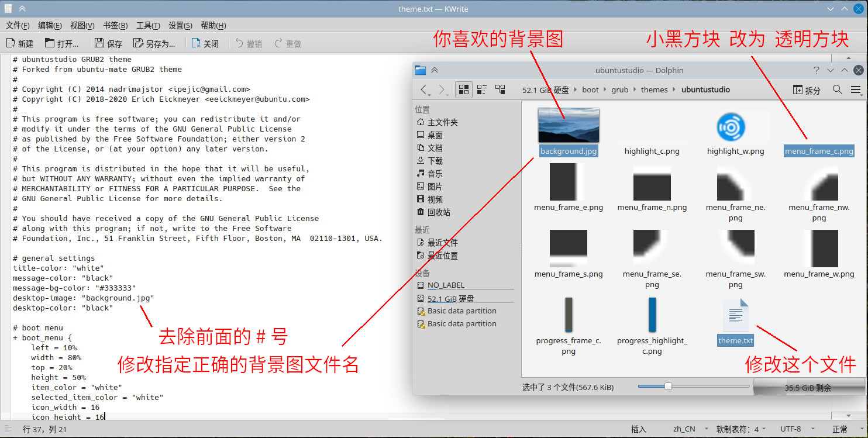Open 桌面 desktop place in Dolphin
Screen dimensions: 868x438
click(429, 135)
